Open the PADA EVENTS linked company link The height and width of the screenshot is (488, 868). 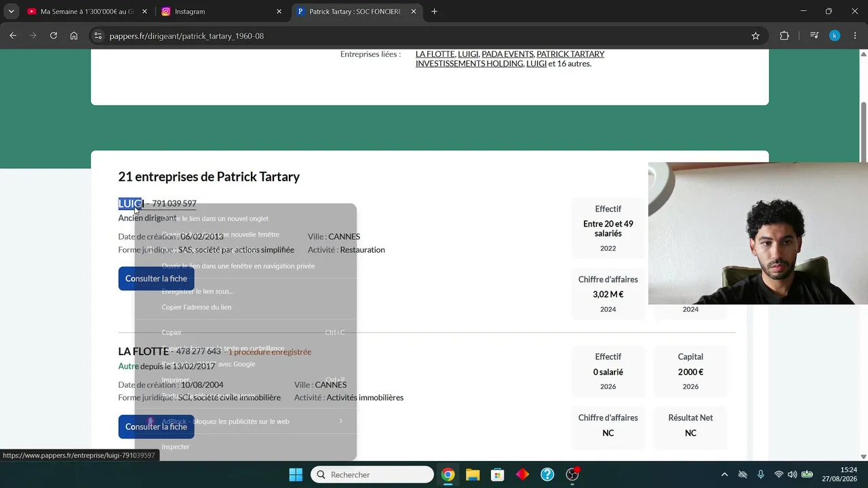click(508, 54)
